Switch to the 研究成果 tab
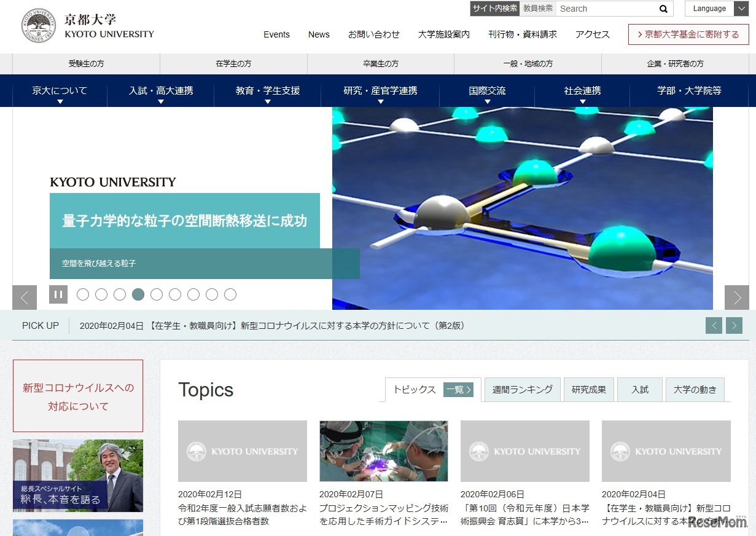756x536 pixels. [x=588, y=389]
